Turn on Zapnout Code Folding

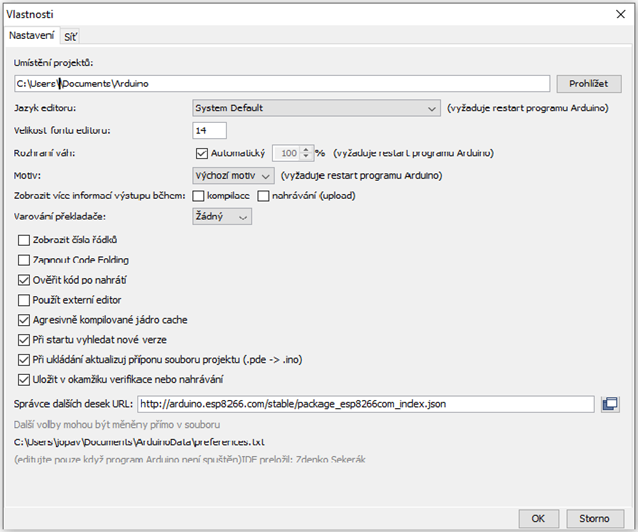[25, 260]
